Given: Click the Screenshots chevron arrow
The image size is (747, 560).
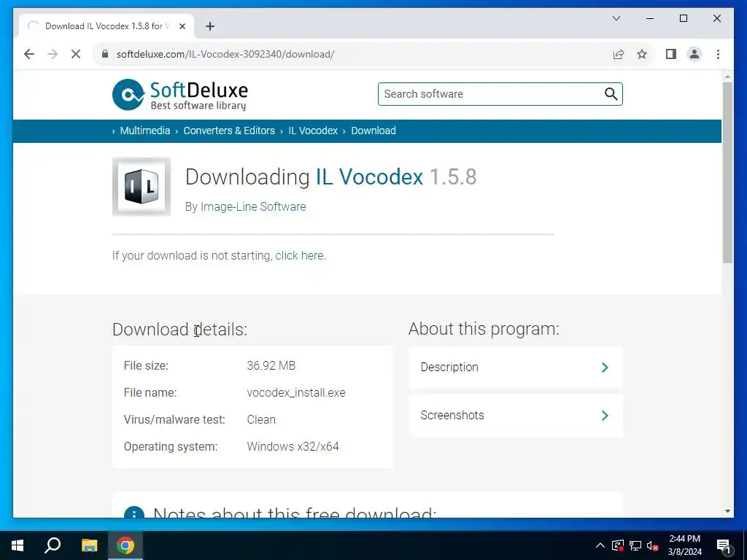Looking at the screenshot, I should (605, 415).
